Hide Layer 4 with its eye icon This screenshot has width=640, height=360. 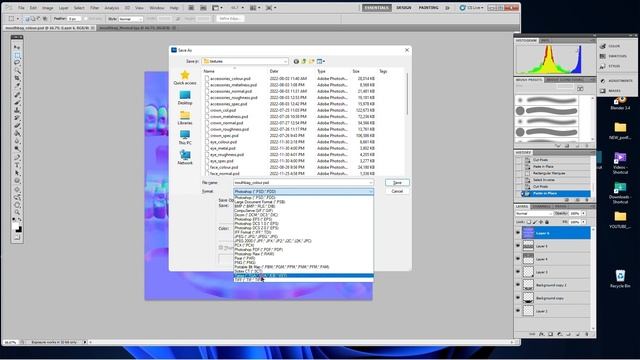518,259
